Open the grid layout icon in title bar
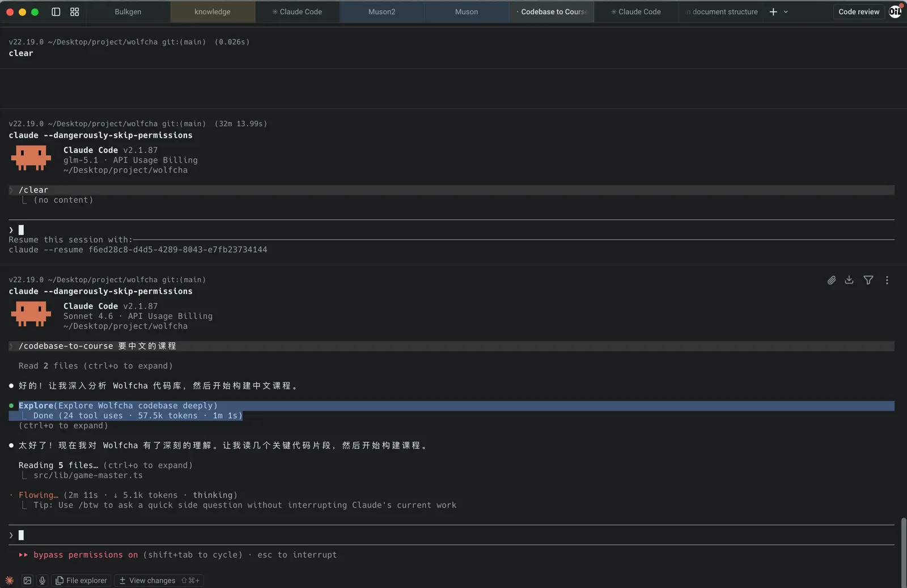 click(74, 11)
